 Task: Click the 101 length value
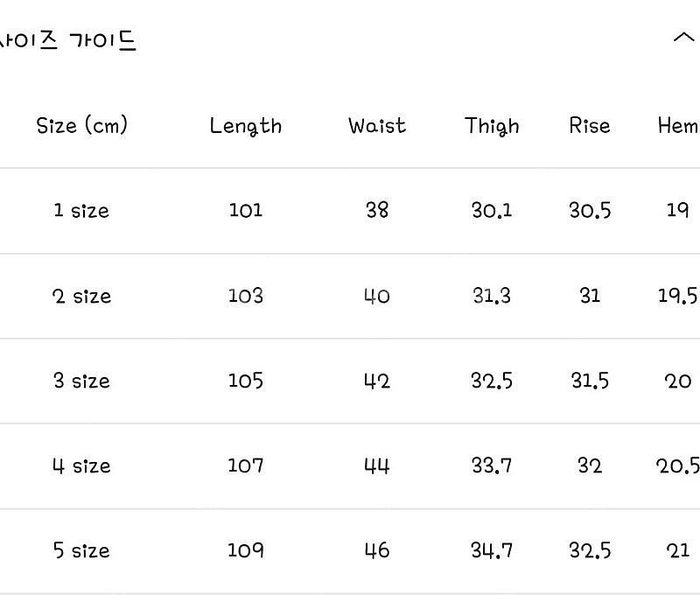click(x=246, y=210)
